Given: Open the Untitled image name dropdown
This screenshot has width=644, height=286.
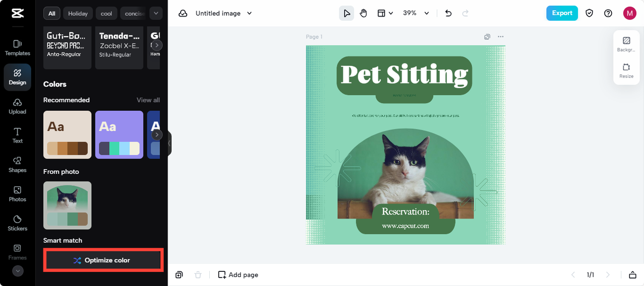Looking at the screenshot, I should pos(224,13).
